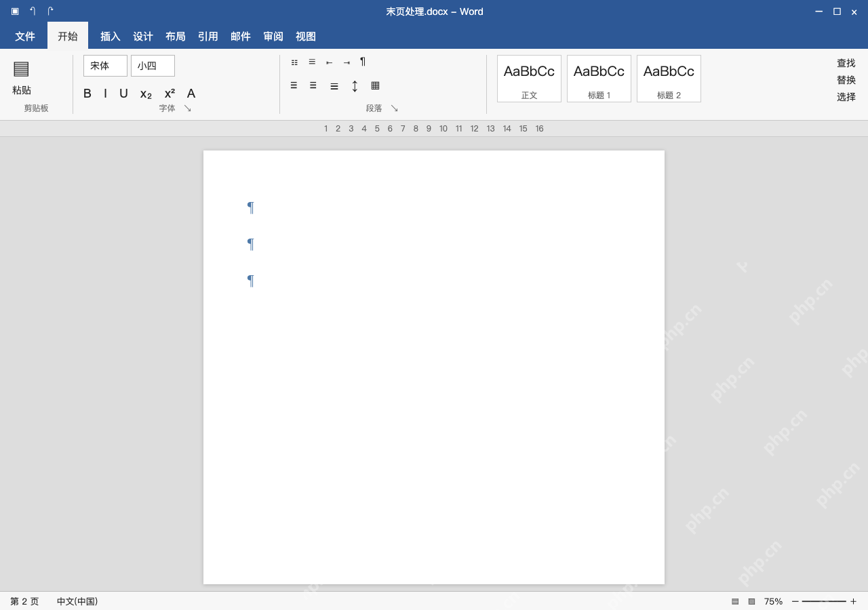
Task: Apply subscript formatting with the x₂ icon
Action: [x=146, y=94]
